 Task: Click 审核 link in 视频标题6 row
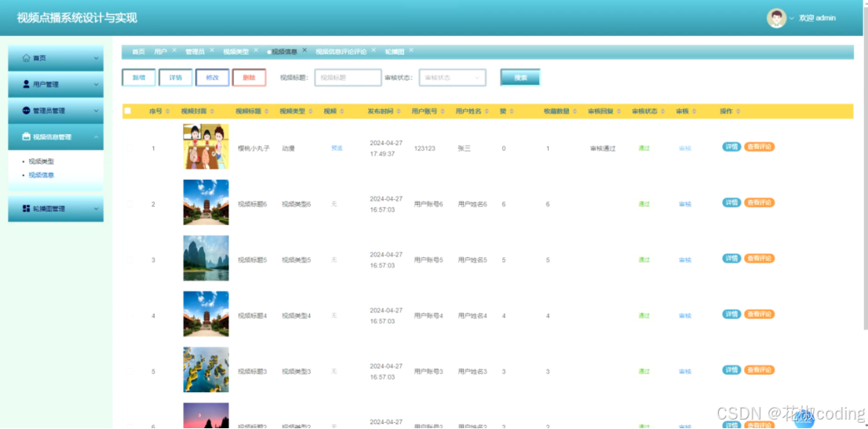click(685, 204)
